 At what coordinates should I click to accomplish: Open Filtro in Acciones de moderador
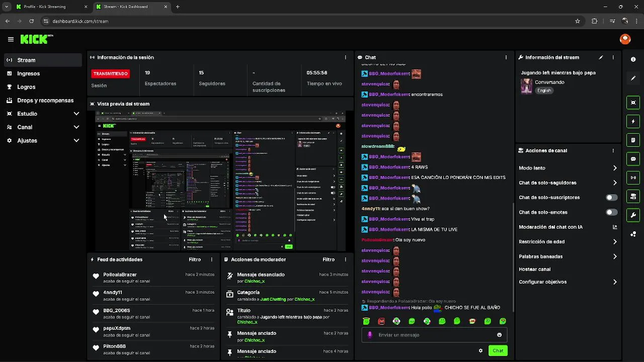click(x=329, y=259)
